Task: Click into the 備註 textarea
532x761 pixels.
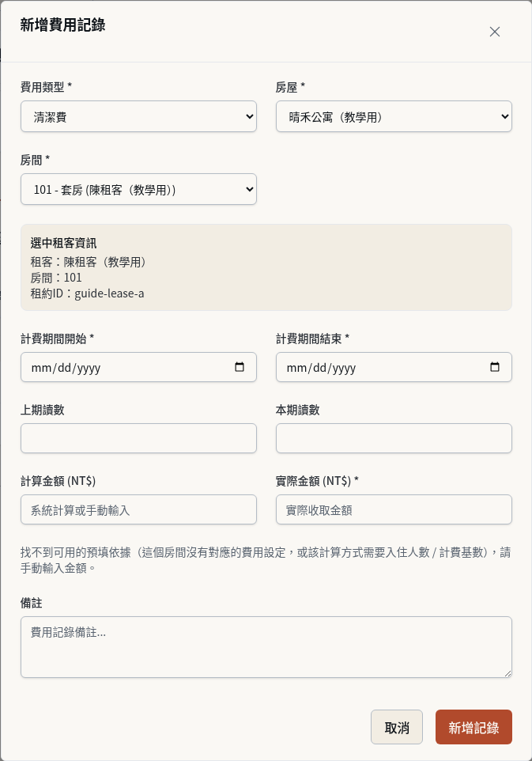Action: pyautogui.click(x=266, y=647)
